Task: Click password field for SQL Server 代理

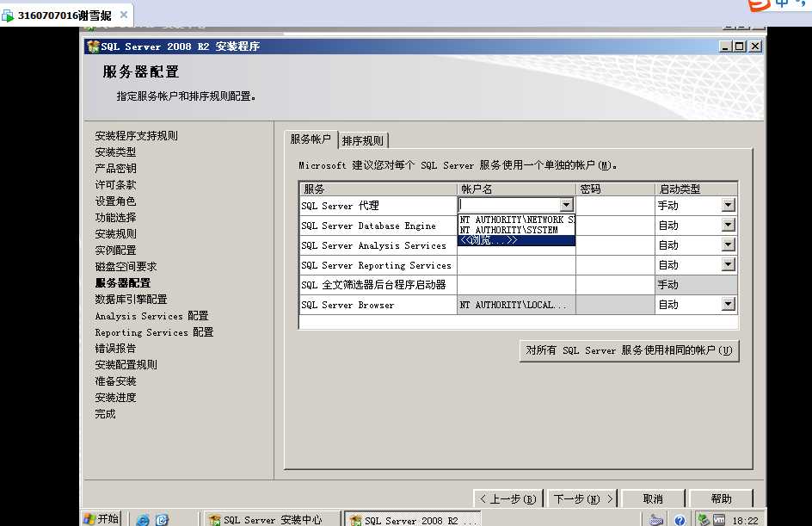Action: (615, 205)
